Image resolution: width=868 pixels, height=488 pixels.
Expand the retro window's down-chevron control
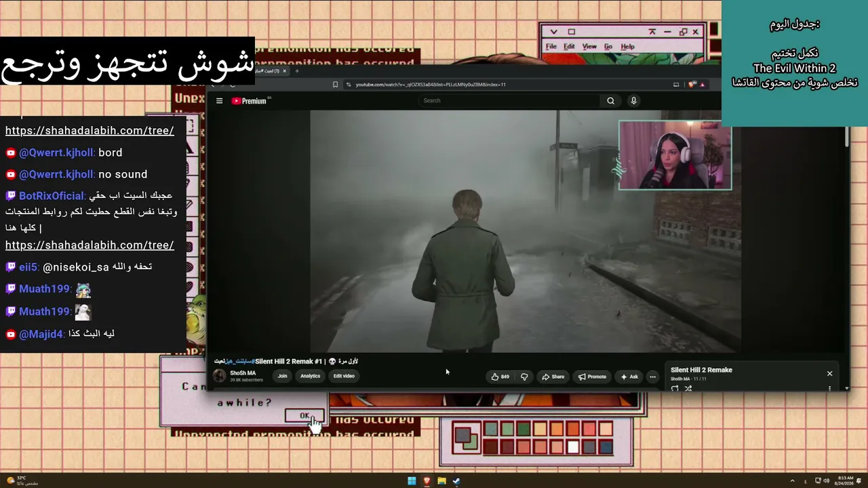click(553, 32)
